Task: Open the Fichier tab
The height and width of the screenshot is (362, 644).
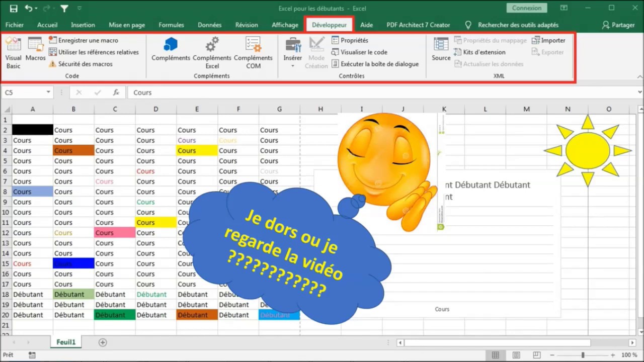Action: 15,25
